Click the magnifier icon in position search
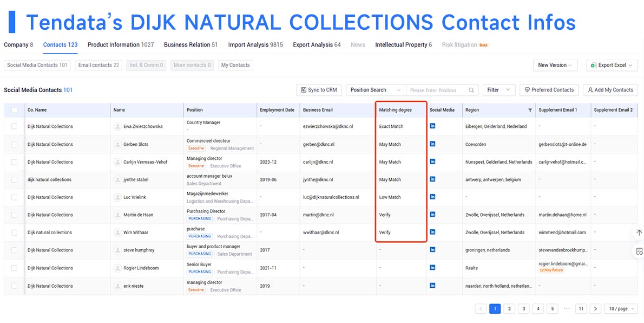 471,90
